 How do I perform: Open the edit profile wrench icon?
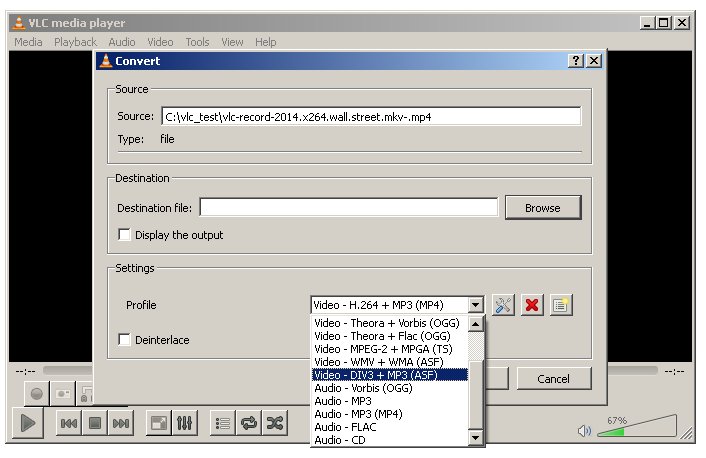[x=503, y=305]
